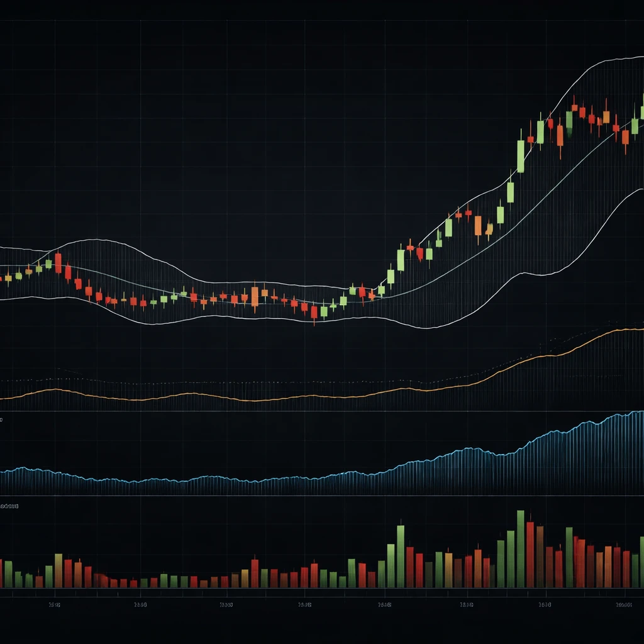This screenshot has height=644, width=644.
Task: Click the pane separator between chart sections
Action: [322, 412]
